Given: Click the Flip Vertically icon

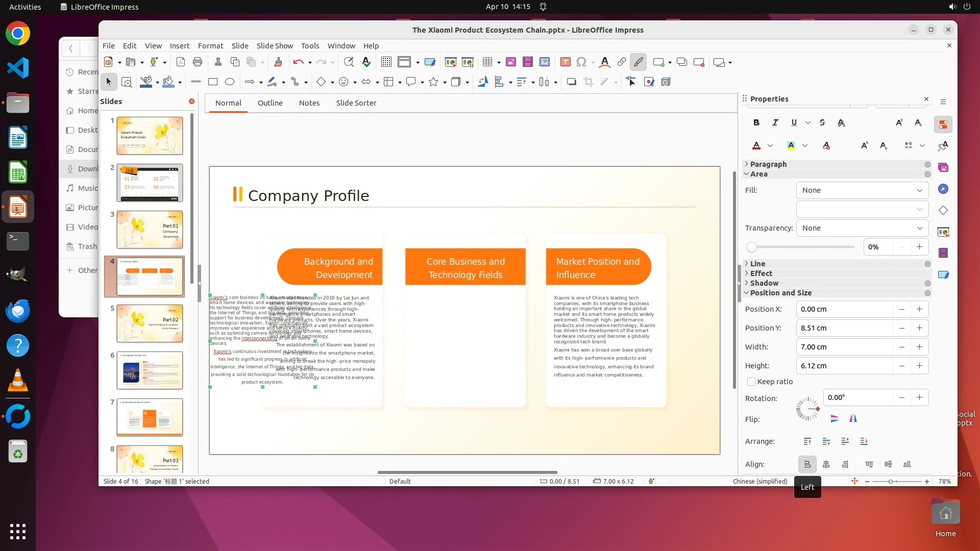Looking at the screenshot, I should pos(834,419).
